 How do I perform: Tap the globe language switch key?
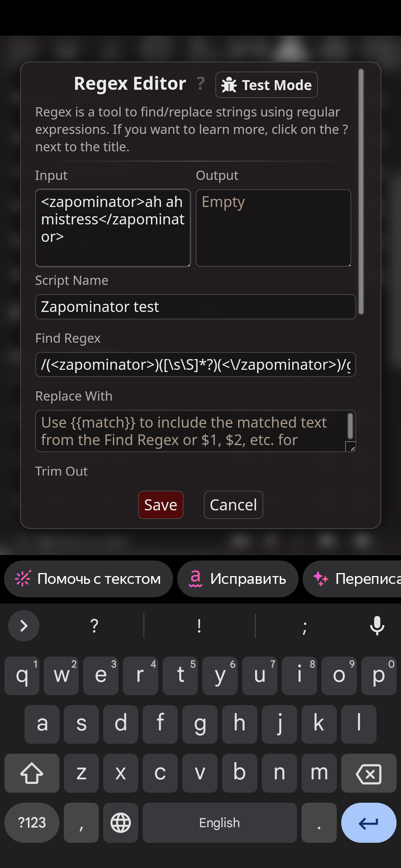point(121,822)
